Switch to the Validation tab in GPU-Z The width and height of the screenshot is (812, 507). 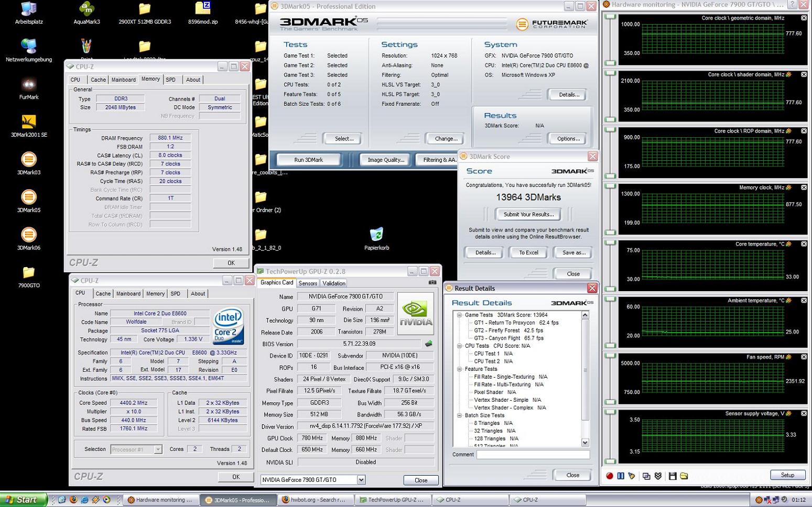(334, 283)
